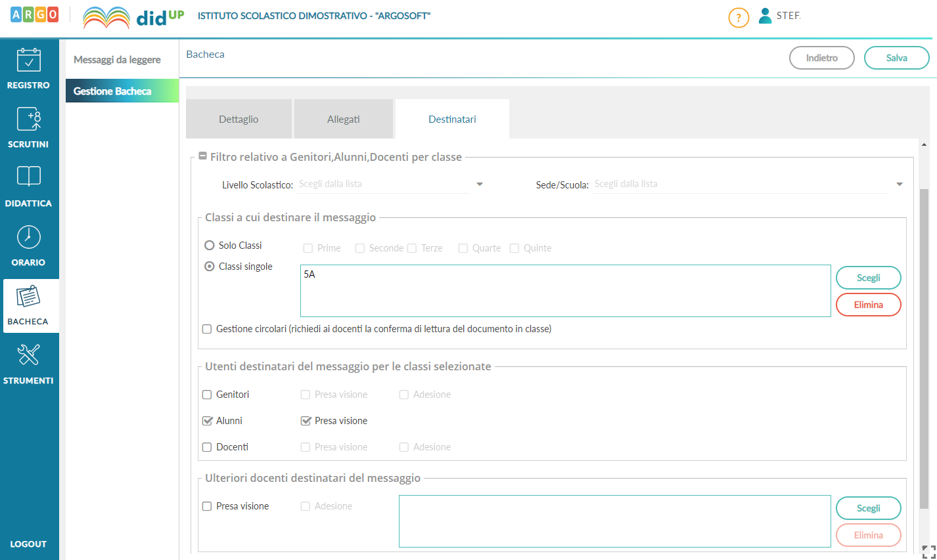Viewport: 937px width, 560px height.
Task: Click Elimina button for additional teachers
Action: [x=869, y=535]
